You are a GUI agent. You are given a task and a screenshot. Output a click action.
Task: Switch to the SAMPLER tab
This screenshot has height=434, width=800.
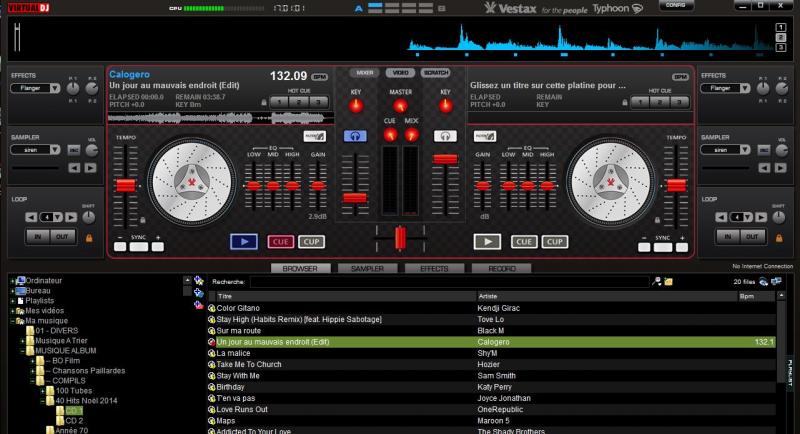point(367,268)
